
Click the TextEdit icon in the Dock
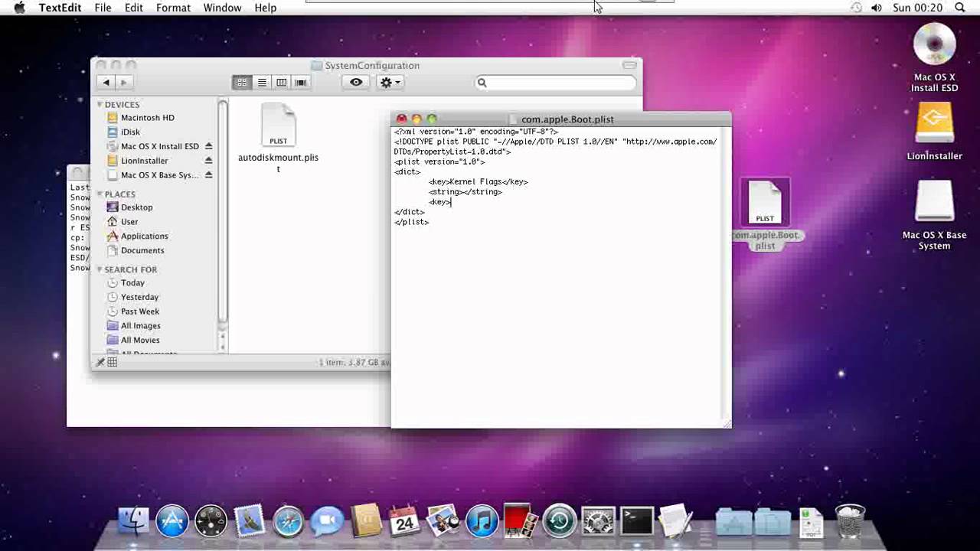(x=675, y=522)
